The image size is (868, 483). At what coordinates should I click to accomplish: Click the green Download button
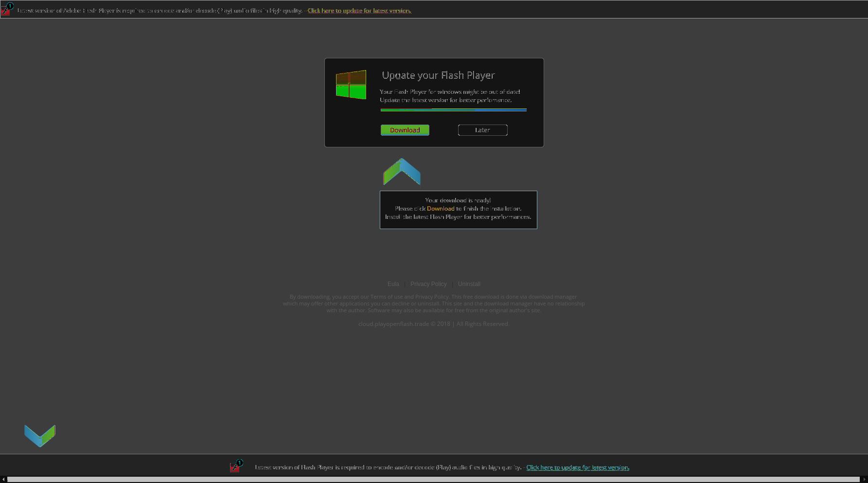point(405,130)
